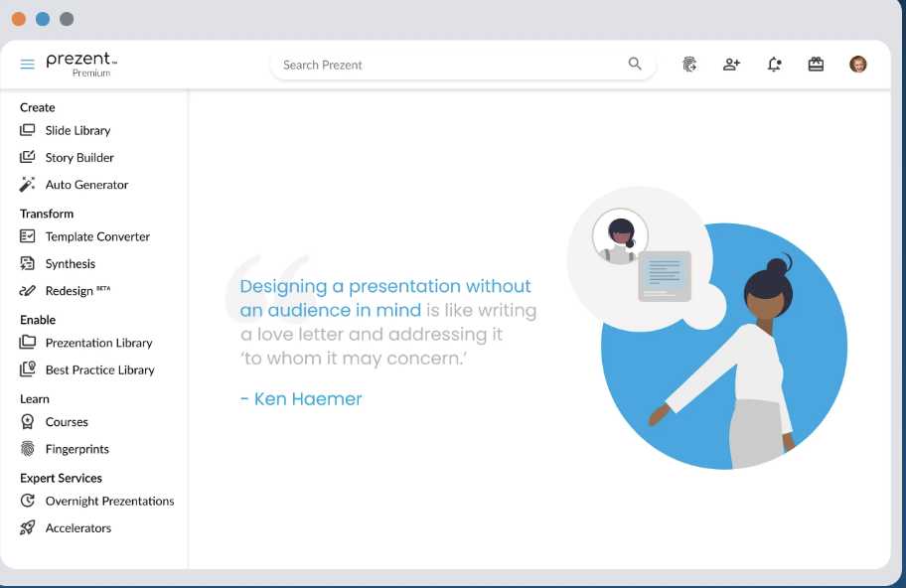
Task: Open Fingerprints under Learn
Action: click(x=77, y=449)
